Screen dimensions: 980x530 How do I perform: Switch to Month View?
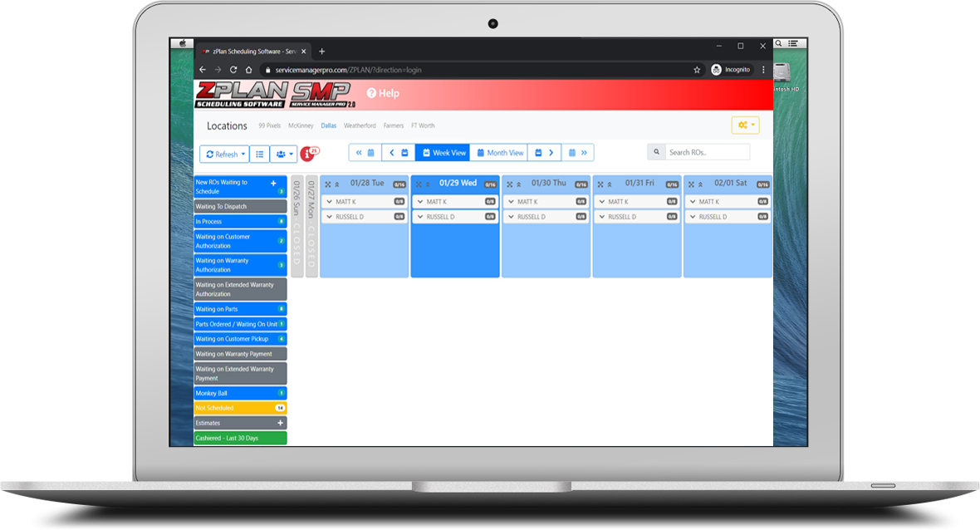coord(500,153)
